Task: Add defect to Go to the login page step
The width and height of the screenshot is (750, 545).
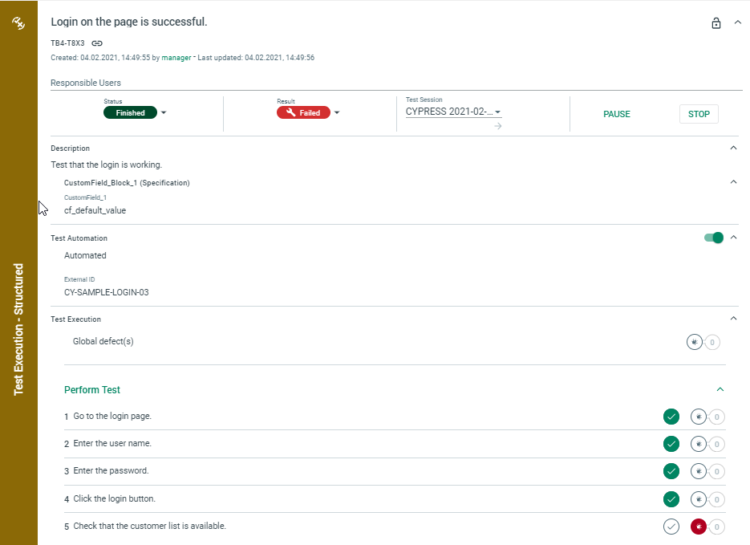Action: point(698,417)
